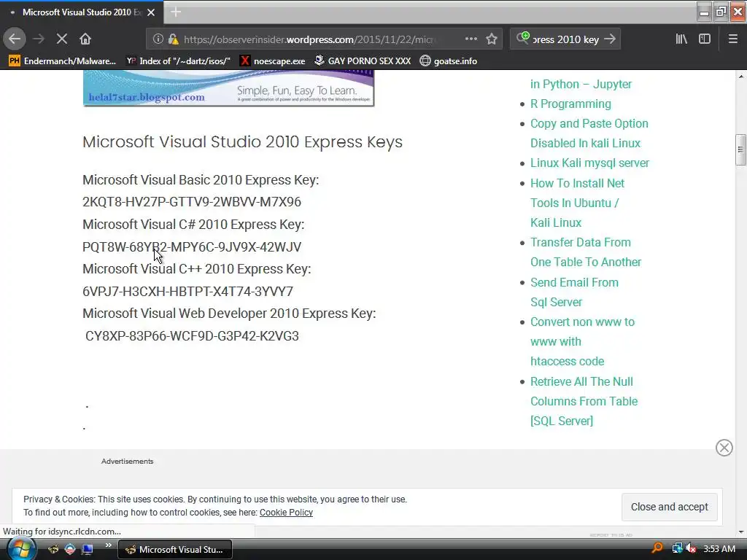Viewport: 747px width, 560px height.
Task: Click Show Desktop Quick Launch icon
Action: click(87, 549)
